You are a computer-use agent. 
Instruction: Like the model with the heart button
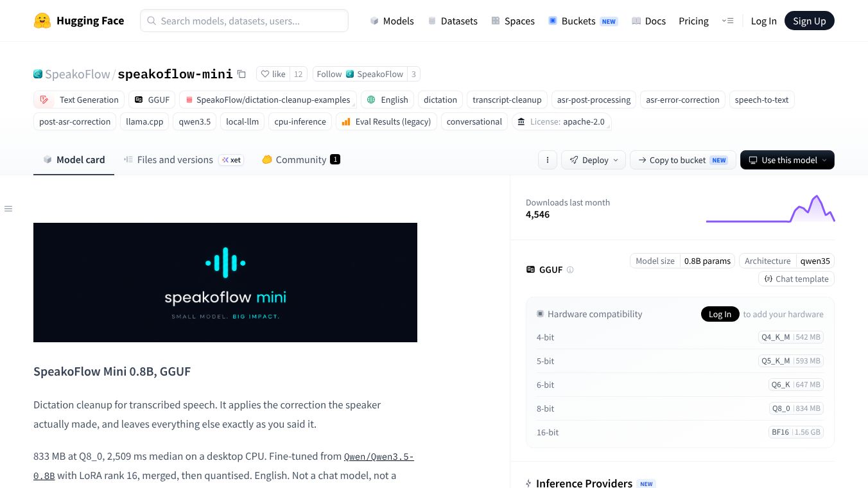point(273,74)
